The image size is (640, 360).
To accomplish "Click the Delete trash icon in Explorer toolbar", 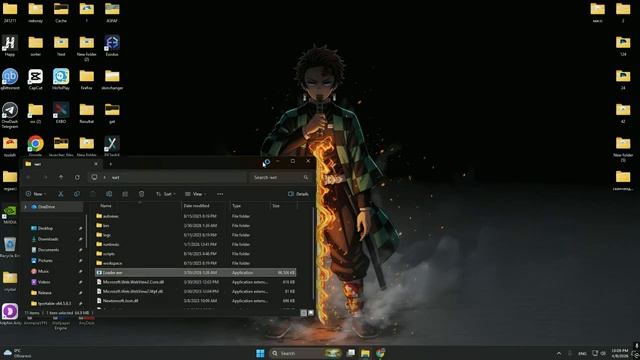I will click(x=142, y=194).
